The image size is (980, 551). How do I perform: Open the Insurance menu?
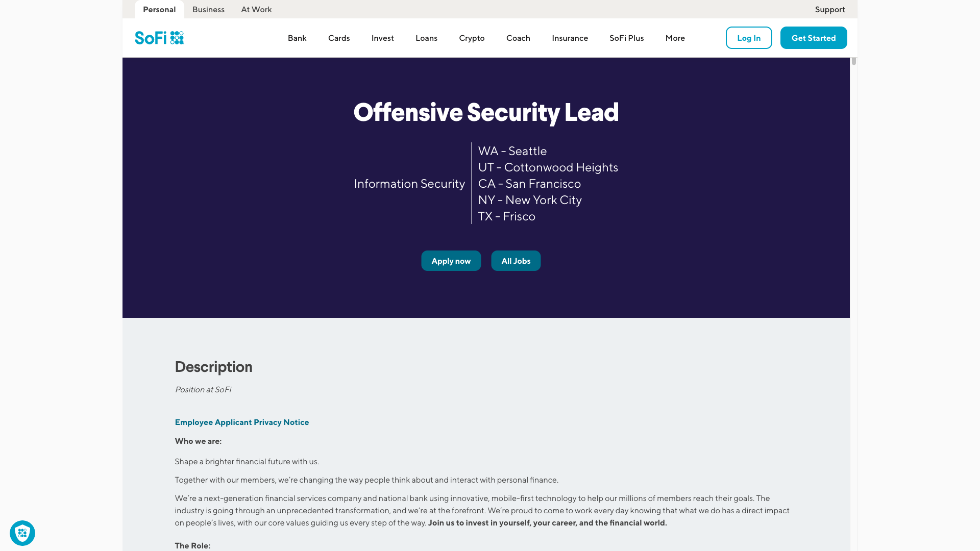tap(570, 38)
